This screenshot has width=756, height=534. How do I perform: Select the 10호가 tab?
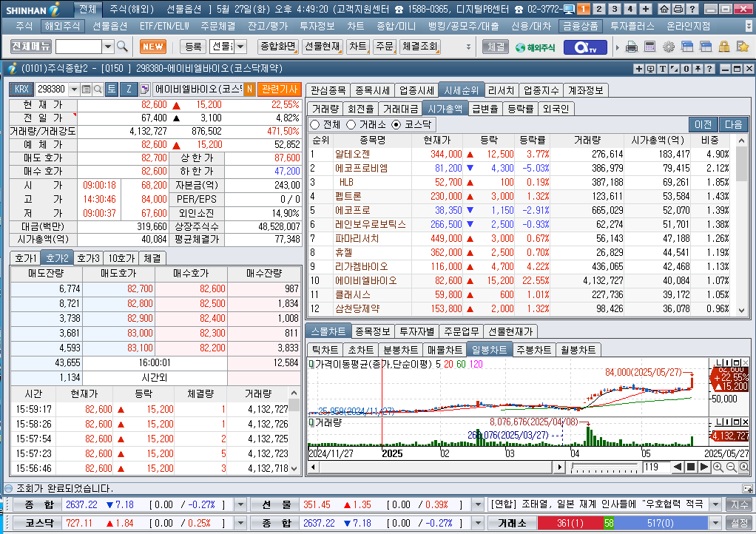click(121, 258)
